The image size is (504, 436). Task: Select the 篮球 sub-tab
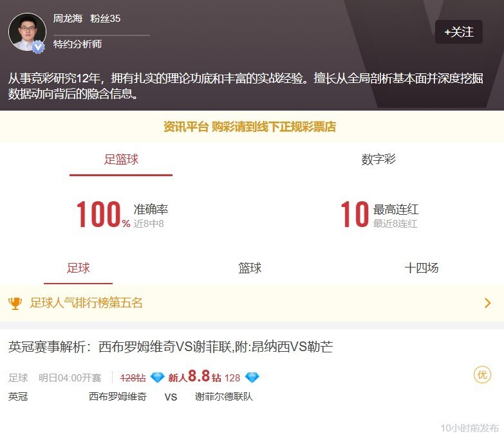[250, 268]
